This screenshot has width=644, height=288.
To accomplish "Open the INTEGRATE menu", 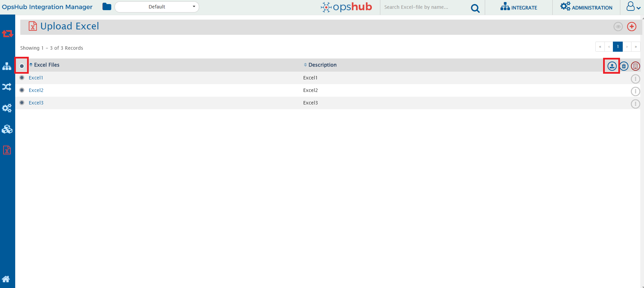I will coord(519,7).
